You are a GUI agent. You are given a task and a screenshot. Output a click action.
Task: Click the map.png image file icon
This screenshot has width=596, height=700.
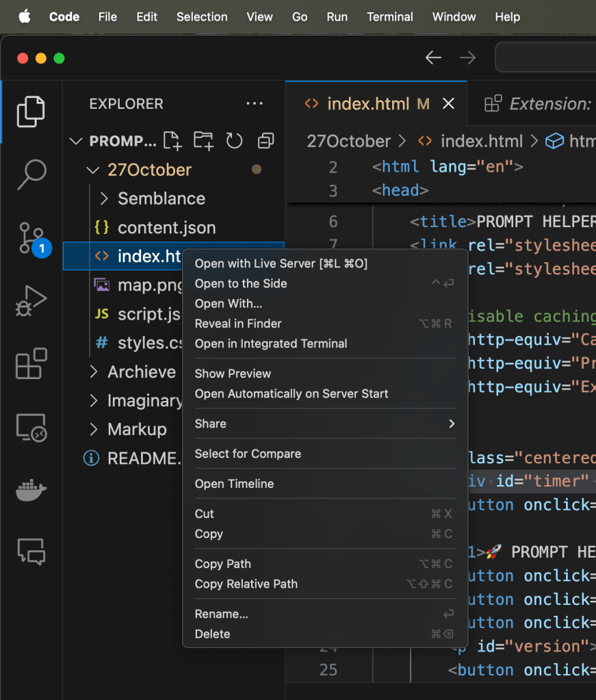[x=102, y=285]
